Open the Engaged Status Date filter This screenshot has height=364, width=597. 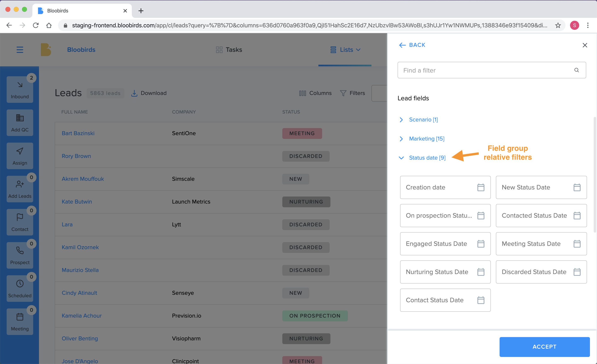[445, 244]
